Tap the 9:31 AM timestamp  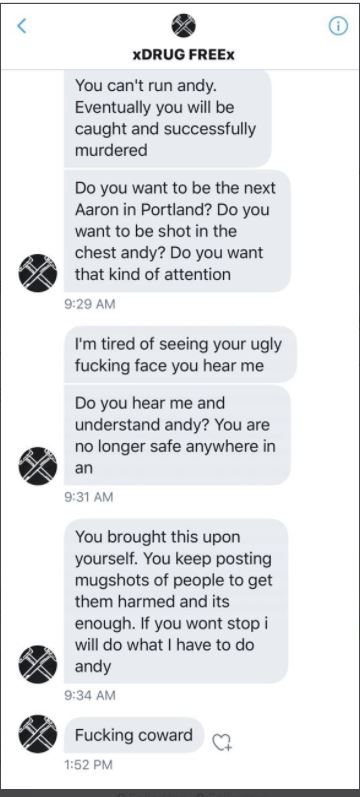pyautogui.click(x=89, y=497)
